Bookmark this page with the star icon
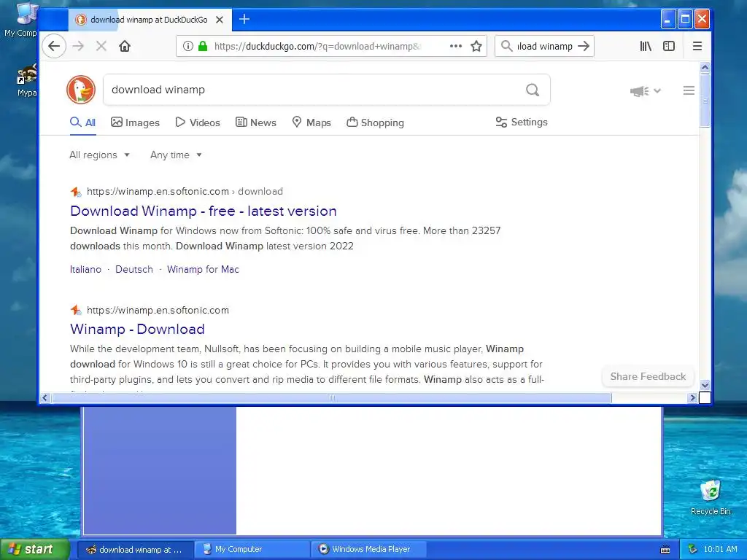This screenshot has height=560, width=747. click(476, 46)
